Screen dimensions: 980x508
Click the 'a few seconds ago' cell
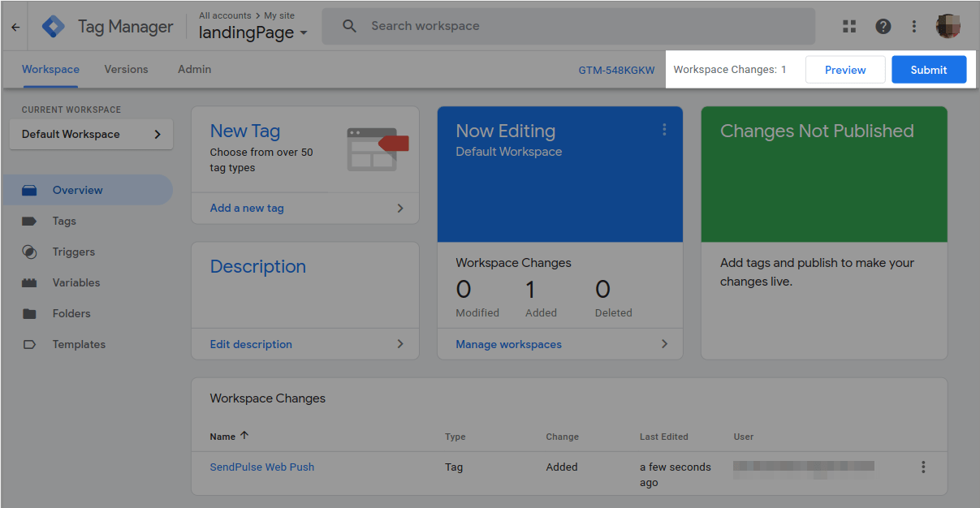(675, 475)
